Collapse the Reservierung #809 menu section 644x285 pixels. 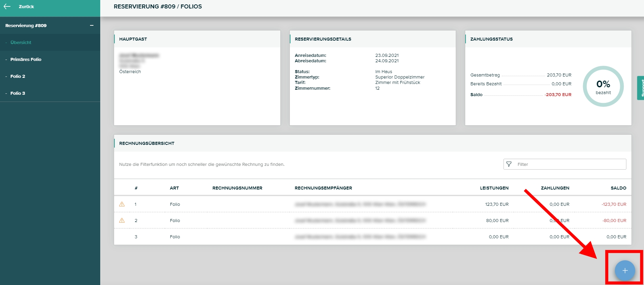point(91,26)
